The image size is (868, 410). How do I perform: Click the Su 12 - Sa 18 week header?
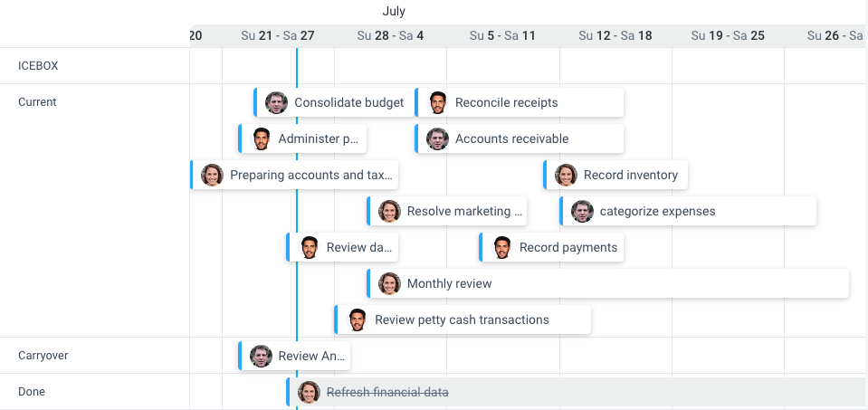tap(615, 36)
